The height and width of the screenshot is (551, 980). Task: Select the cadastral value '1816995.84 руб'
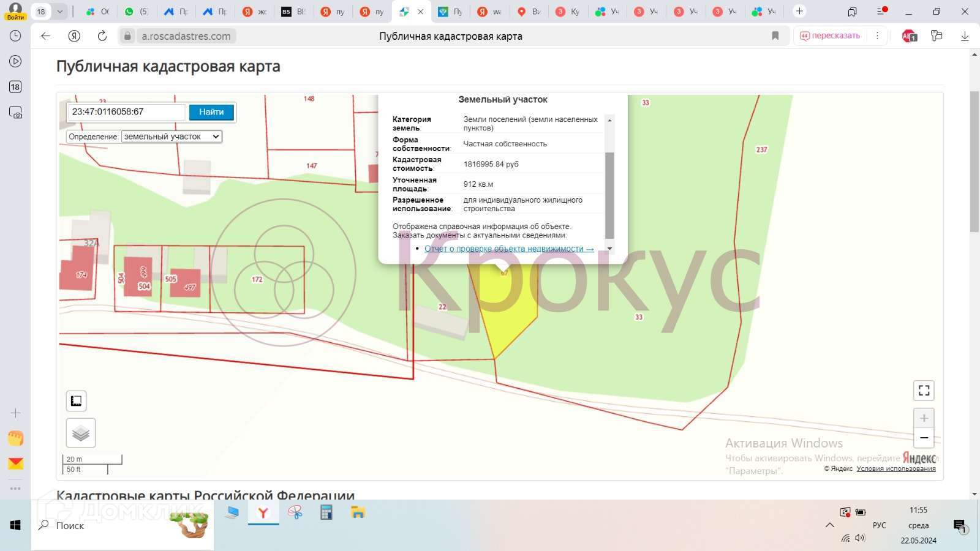(x=491, y=164)
